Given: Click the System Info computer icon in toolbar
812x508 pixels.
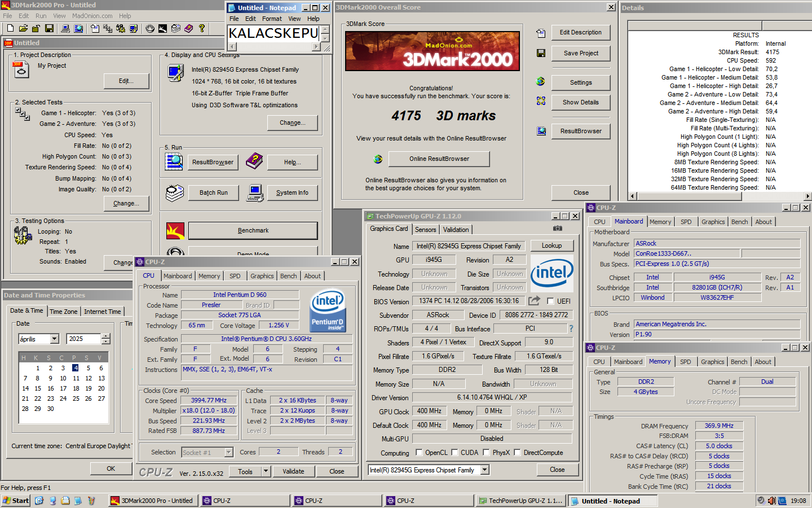Looking at the screenshot, I should pos(65,28).
